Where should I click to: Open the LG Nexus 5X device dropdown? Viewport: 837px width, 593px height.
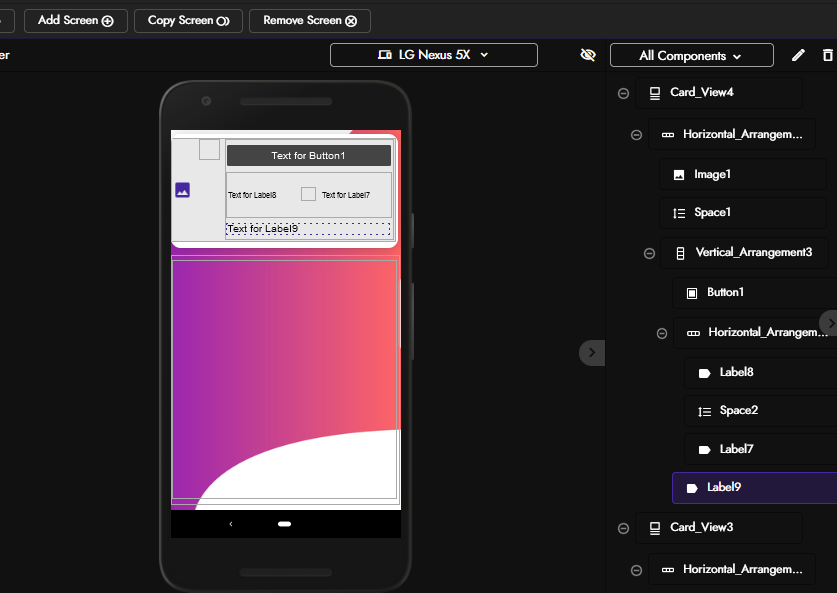[x=433, y=55]
